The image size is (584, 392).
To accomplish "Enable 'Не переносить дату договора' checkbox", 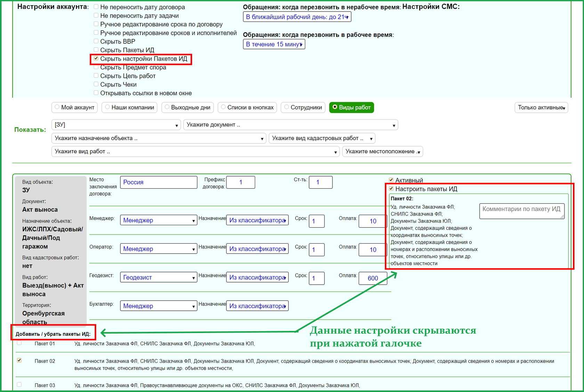I will point(96,7).
